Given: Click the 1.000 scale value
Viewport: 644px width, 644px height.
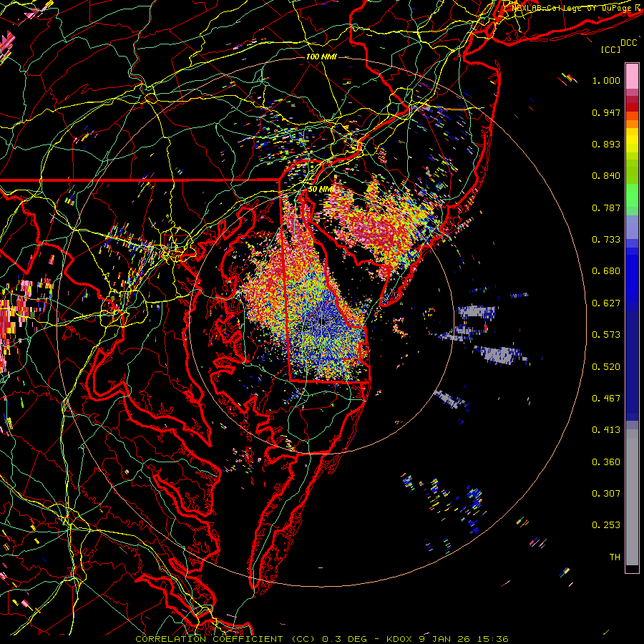Looking at the screenshot, I should pos(606,80).
